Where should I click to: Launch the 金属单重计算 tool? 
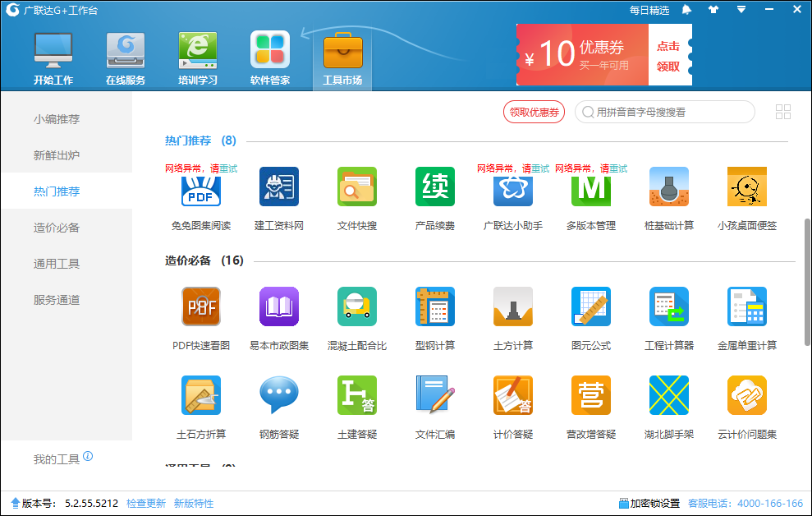click(747, 306)
